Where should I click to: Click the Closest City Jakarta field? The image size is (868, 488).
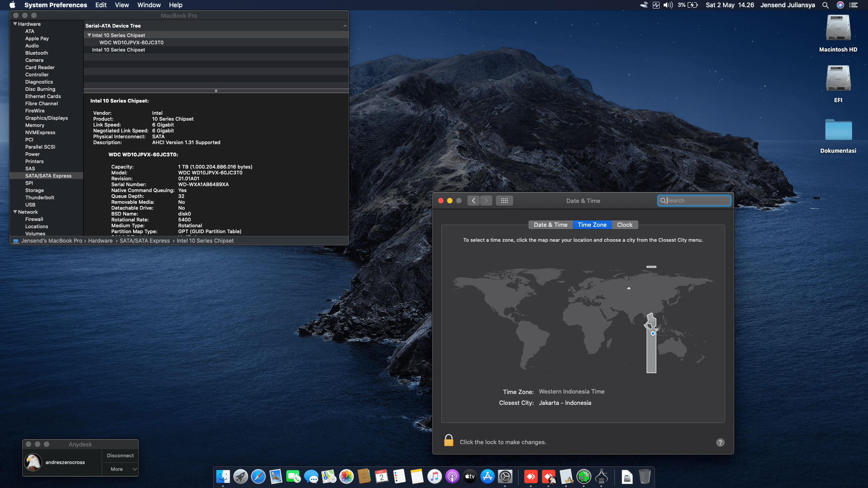pyautogui.click(x=565, y=403)
